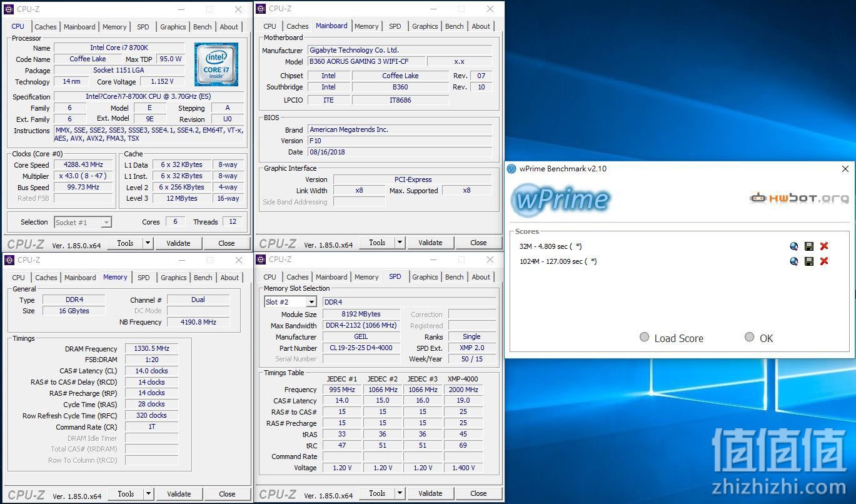
Task: Click the LPCIO IT8686 value
Action: point(400,100)
